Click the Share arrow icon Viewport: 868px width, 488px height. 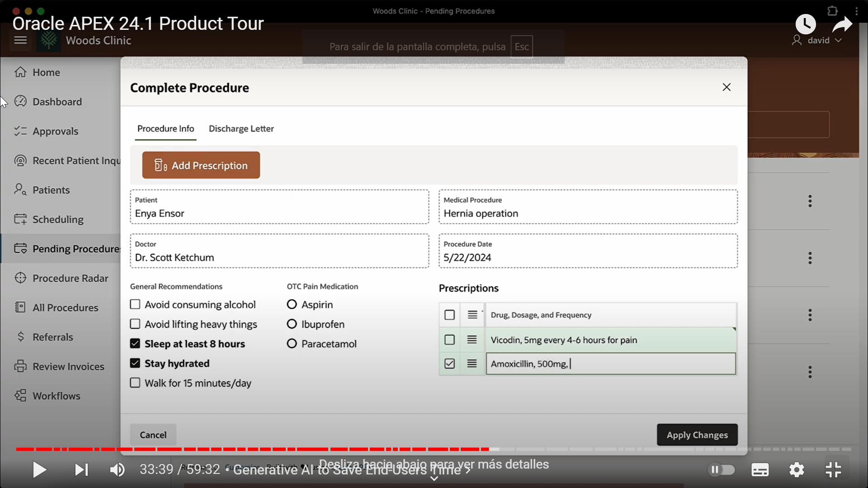click(x=842, y=24)
